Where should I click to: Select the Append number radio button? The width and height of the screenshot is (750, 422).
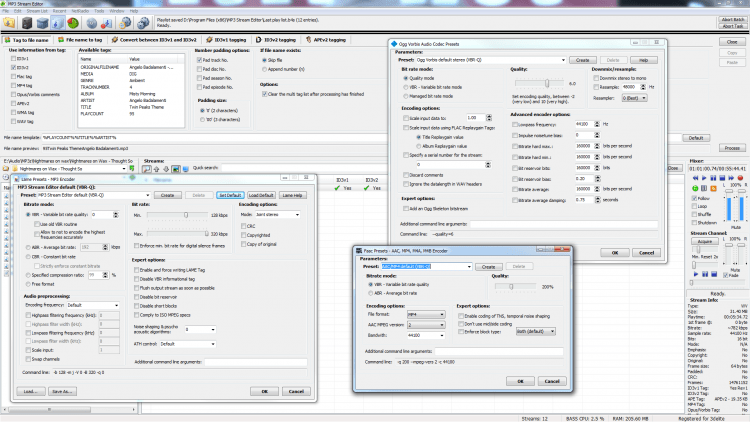(265, 68)
